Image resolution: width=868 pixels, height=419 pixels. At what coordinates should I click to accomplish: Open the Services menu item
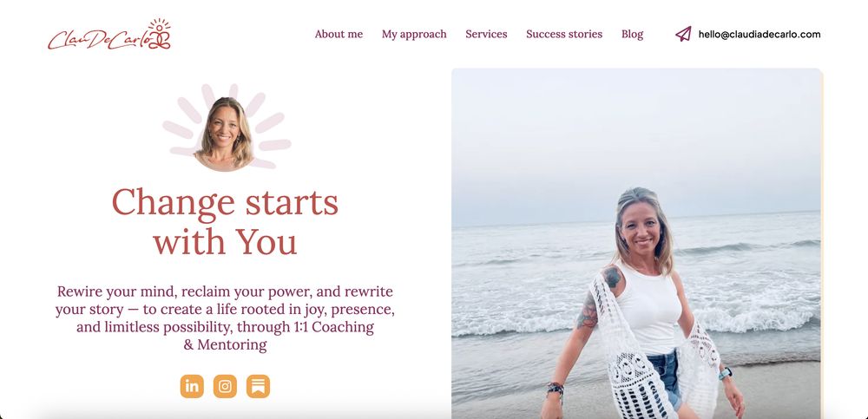pos(486,34)
